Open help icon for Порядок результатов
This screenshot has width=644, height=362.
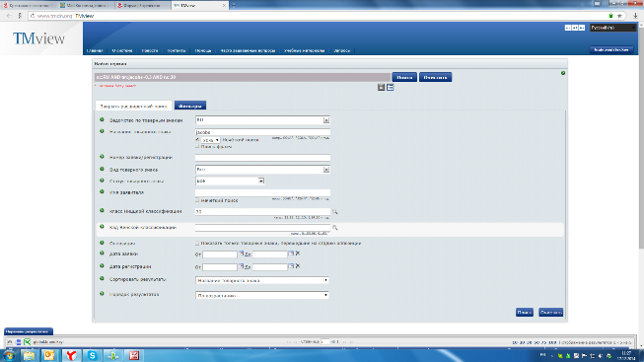pyautogui.click(x=102, y=294)
